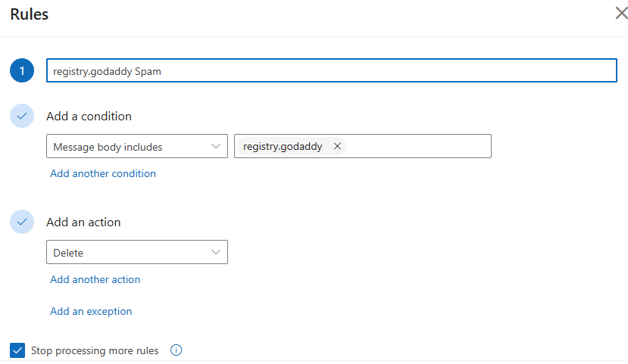Close the Rules dialog with the X
The height and width of the screenshot is (364, 628).
[x=620, y=13]
